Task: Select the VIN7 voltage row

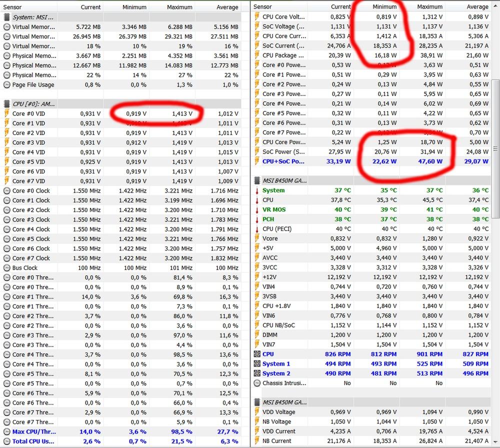Action: click(x=371, y=344)
